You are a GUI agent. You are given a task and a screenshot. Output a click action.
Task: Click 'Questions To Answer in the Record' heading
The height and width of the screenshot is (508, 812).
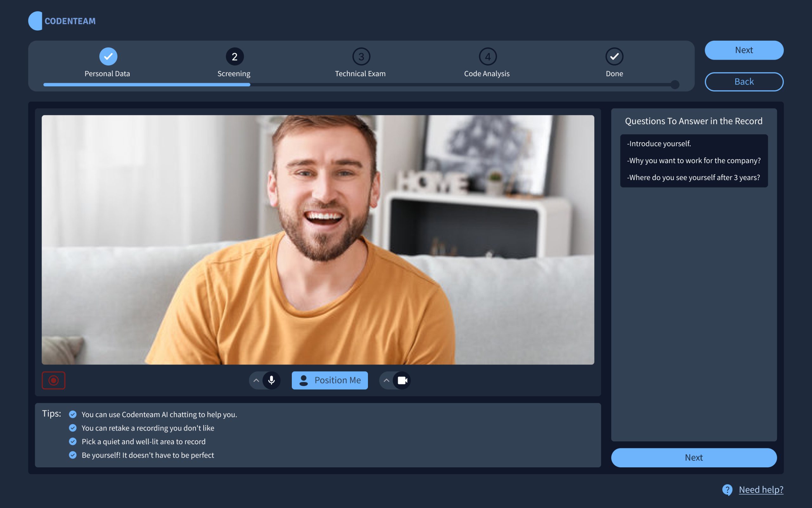coord(693,121)
